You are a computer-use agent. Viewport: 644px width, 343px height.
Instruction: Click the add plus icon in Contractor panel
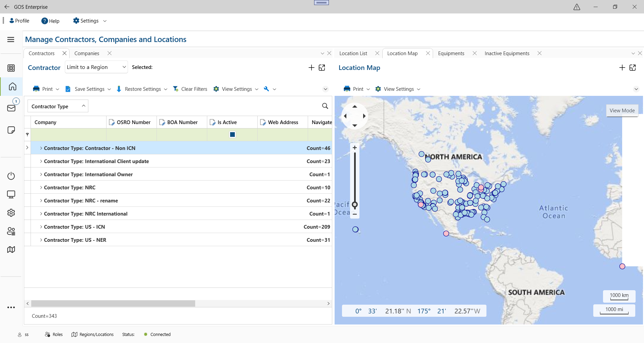tap(311, 68)
